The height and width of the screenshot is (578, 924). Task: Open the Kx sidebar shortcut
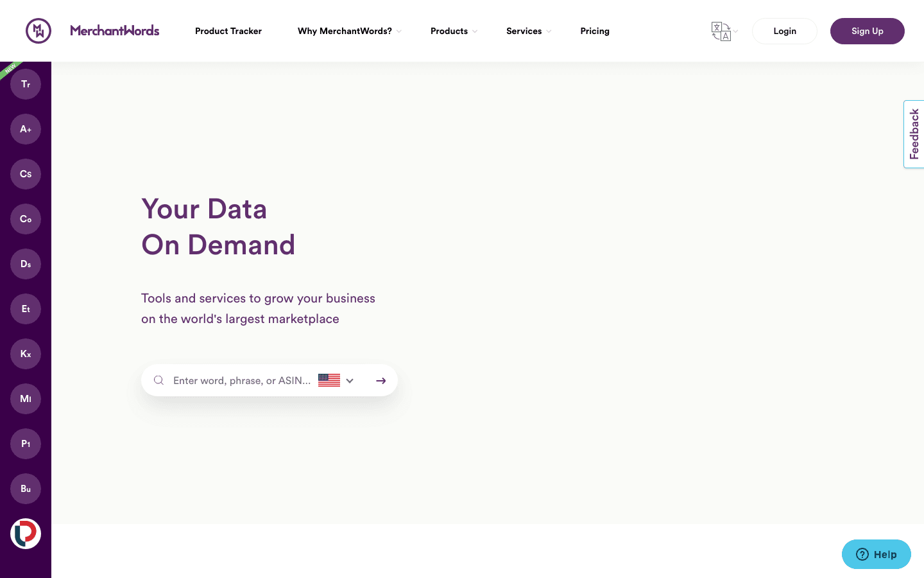point(26,354)
